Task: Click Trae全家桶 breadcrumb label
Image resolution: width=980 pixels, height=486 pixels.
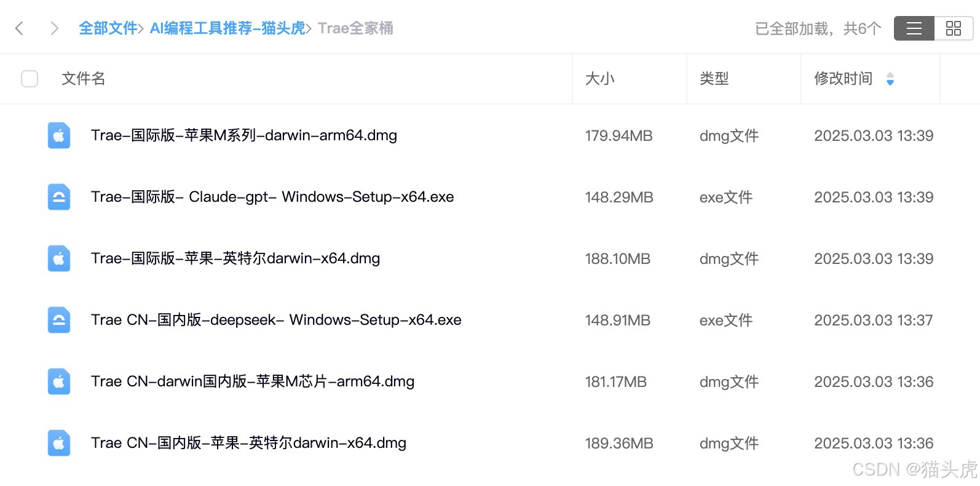Action: (355, 28)
